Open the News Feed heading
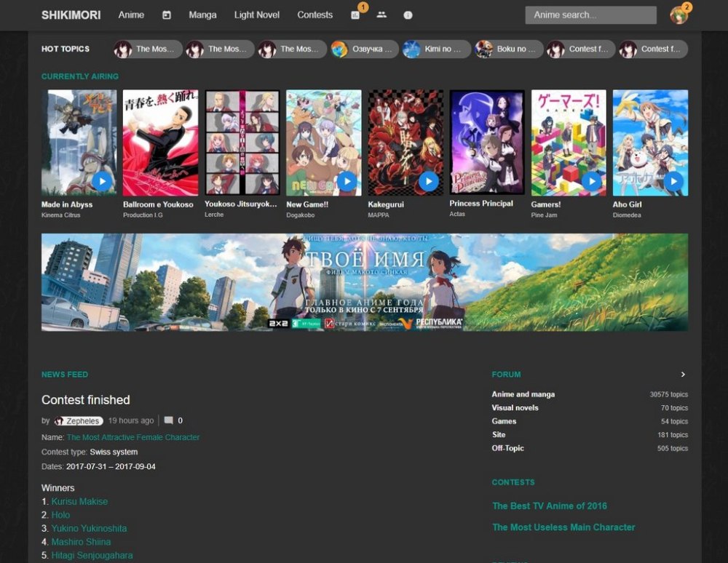 (x=65, y=375)
